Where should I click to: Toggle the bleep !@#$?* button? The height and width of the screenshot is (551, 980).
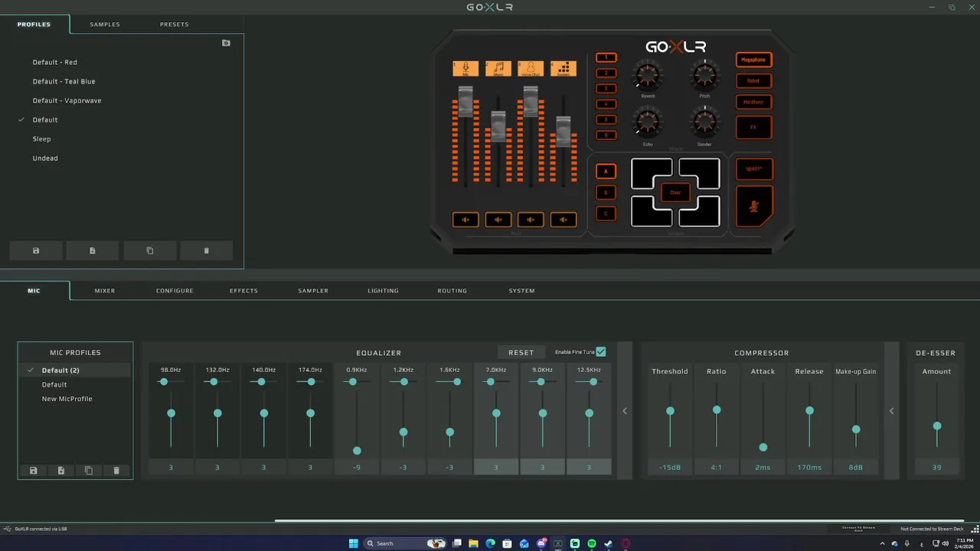(x=754, y=169)
